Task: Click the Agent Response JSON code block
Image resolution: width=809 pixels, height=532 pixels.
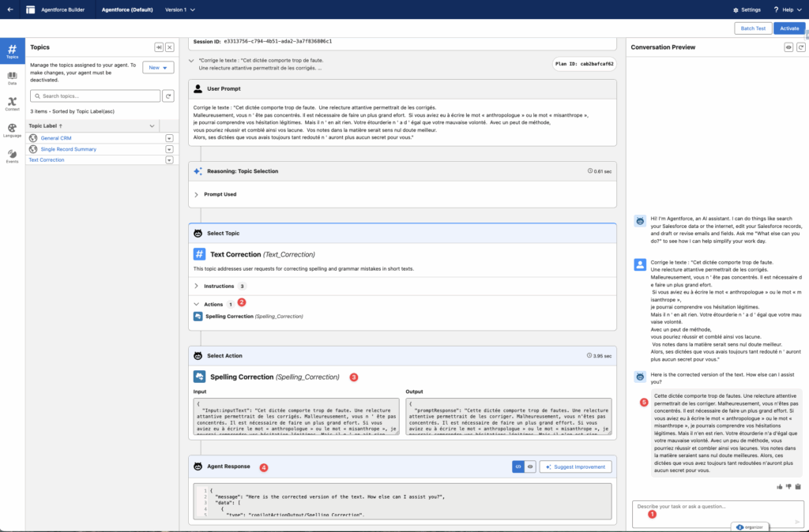Action: (402, 501)
